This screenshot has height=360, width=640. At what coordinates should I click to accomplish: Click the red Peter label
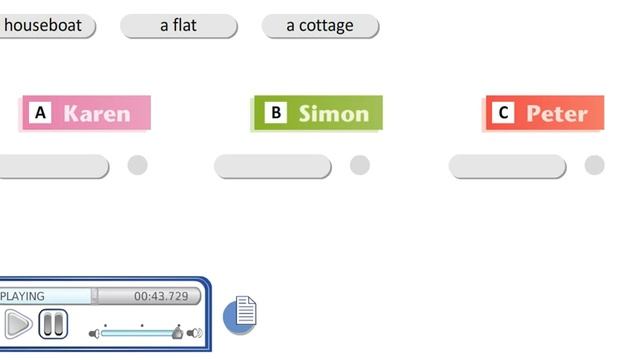tap(543, 113)
